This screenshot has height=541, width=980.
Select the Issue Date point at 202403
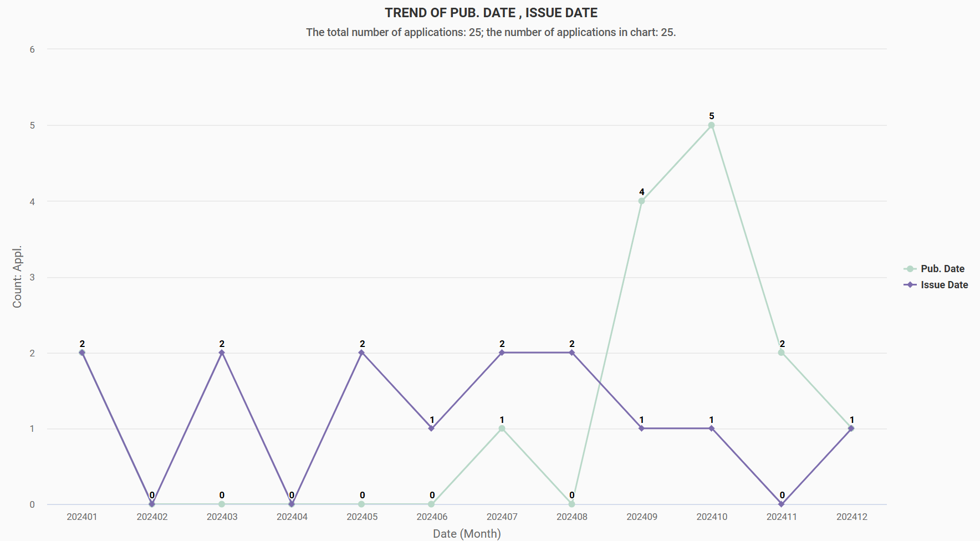(x=222, y=353)
